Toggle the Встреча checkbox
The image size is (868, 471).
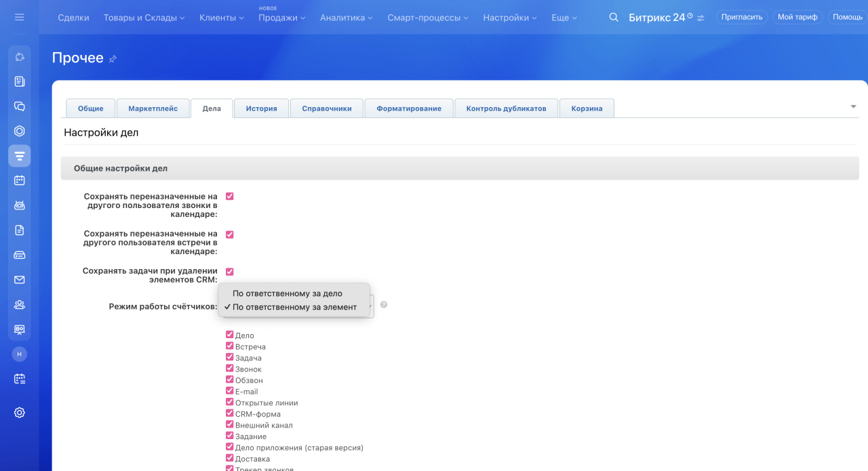tap(230, 346)
